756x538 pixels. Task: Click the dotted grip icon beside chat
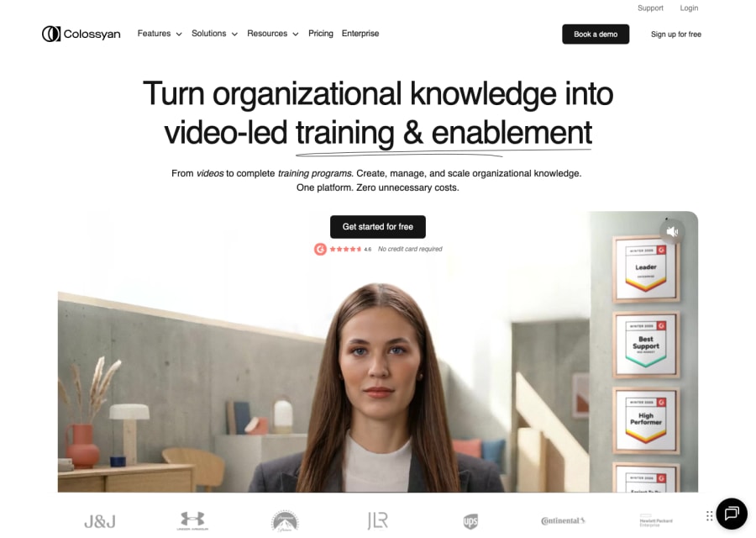coord(709,516)
